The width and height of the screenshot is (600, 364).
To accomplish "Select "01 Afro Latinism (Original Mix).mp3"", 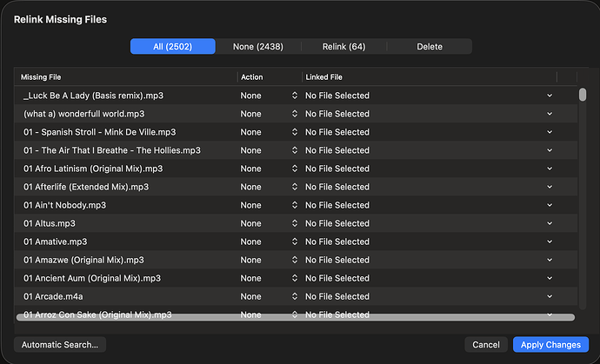I will point(93,169).
